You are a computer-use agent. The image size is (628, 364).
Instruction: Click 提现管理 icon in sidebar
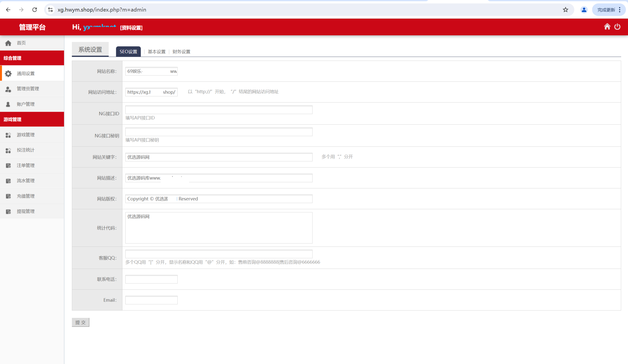[x=8, y=211]
